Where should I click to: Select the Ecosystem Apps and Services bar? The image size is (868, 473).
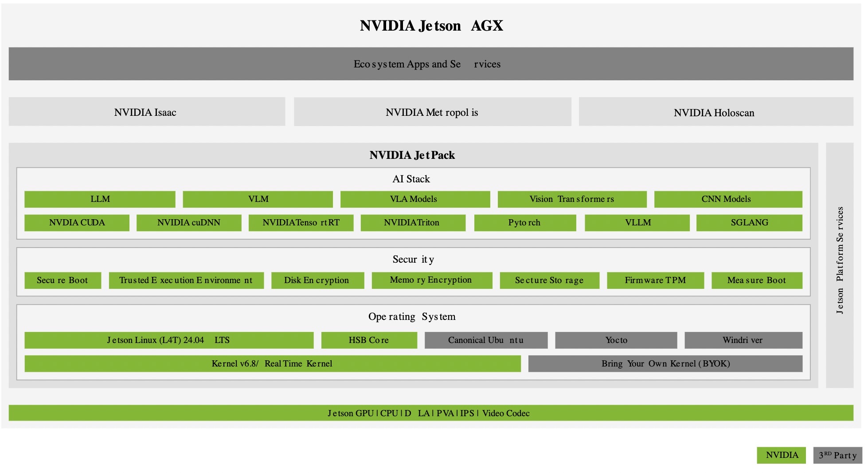pos(431,64)
